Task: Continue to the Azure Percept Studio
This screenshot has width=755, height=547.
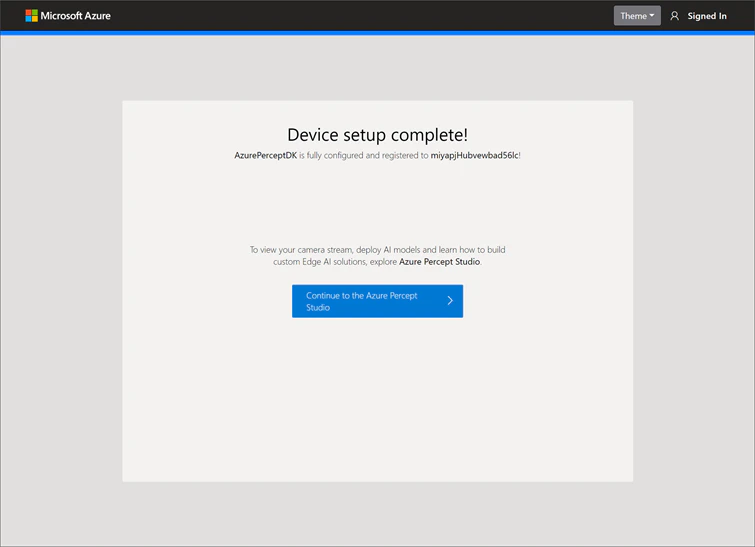Action: coord(378,301)
